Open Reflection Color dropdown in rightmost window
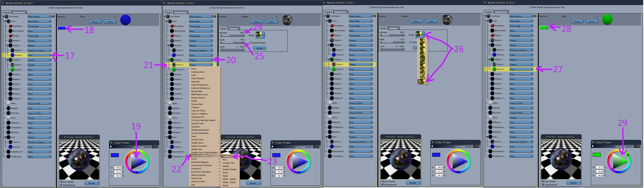 click(521, 122)
